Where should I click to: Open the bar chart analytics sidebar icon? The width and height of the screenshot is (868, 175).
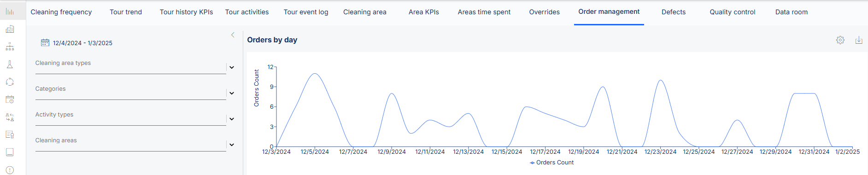coord(10,12)
